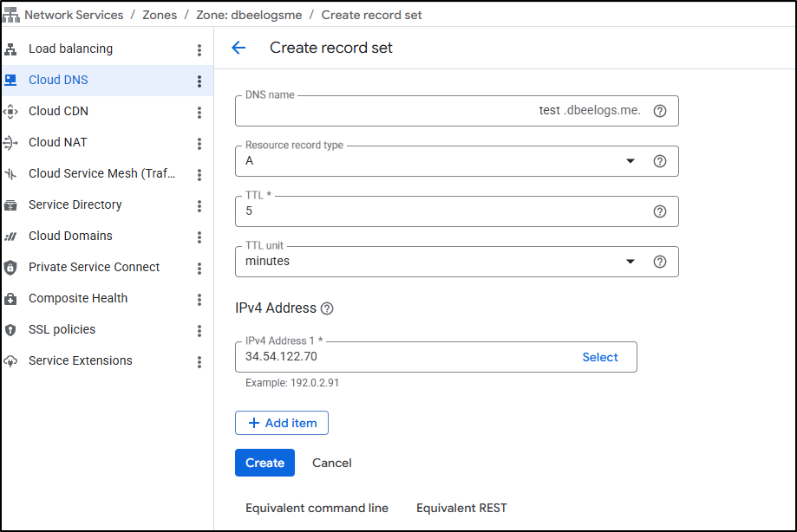The image size is (797, 532).
Task: Click the help icon for Resource record type
Action: [659, 161]
